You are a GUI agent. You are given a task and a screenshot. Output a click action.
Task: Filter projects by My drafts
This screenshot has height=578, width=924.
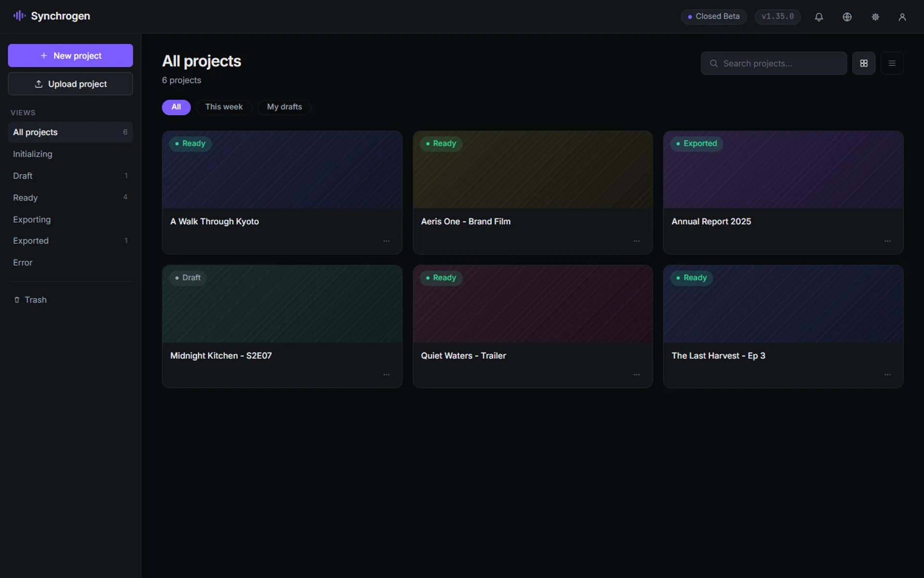pos(284,107)
